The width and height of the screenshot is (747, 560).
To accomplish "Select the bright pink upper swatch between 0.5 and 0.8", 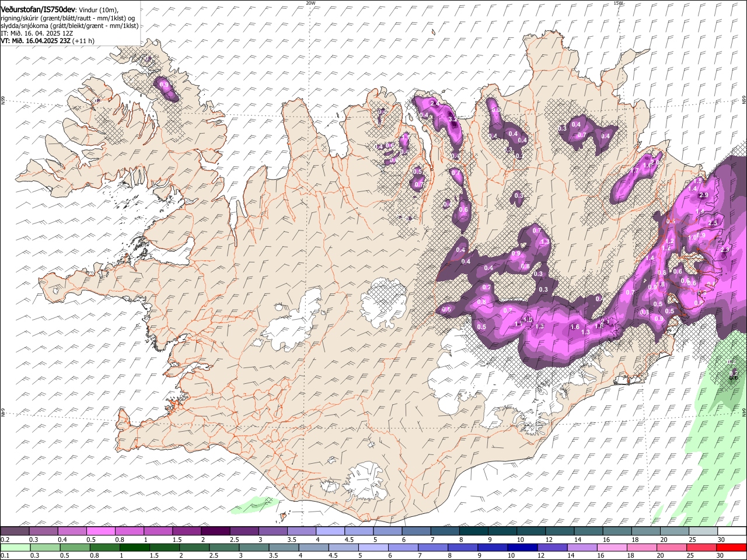I will [101, 531].
